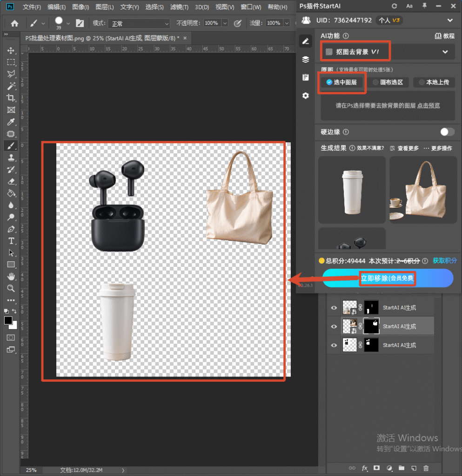Toggle the 硬边缘 switch
Screen dimensions: 462x476
click(x=447, y=132)
